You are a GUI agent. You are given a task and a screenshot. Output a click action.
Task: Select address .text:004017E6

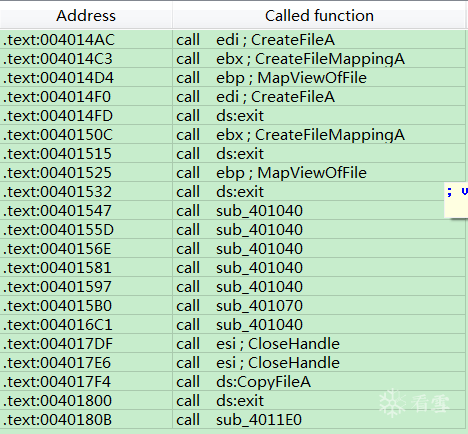tap(57, 363)
